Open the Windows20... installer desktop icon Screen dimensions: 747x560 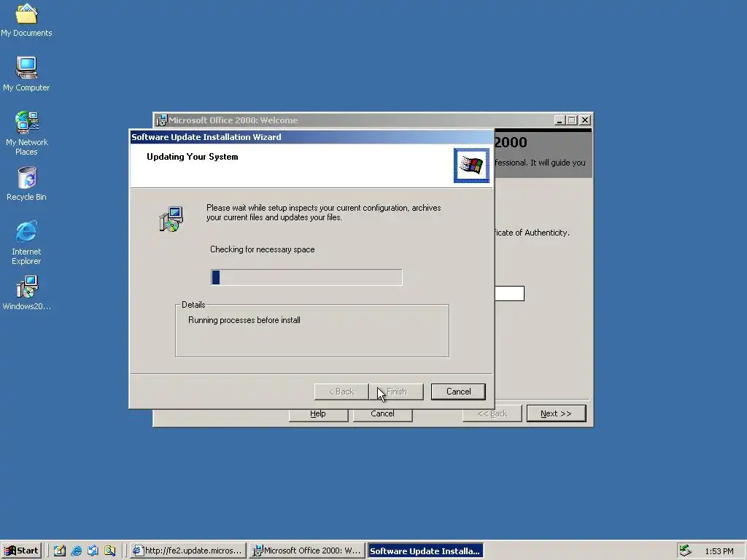tap(27, 293)
